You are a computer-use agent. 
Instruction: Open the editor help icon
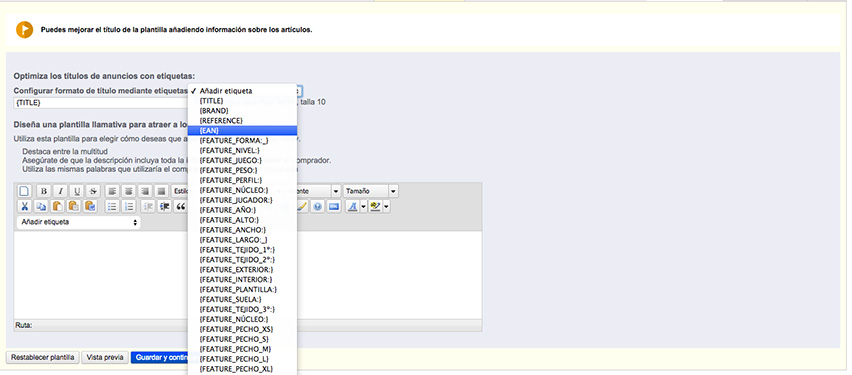point(318,207)
